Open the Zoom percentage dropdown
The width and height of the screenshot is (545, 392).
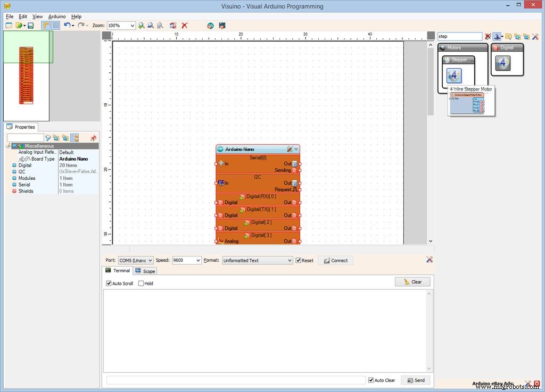pos(132,26)
